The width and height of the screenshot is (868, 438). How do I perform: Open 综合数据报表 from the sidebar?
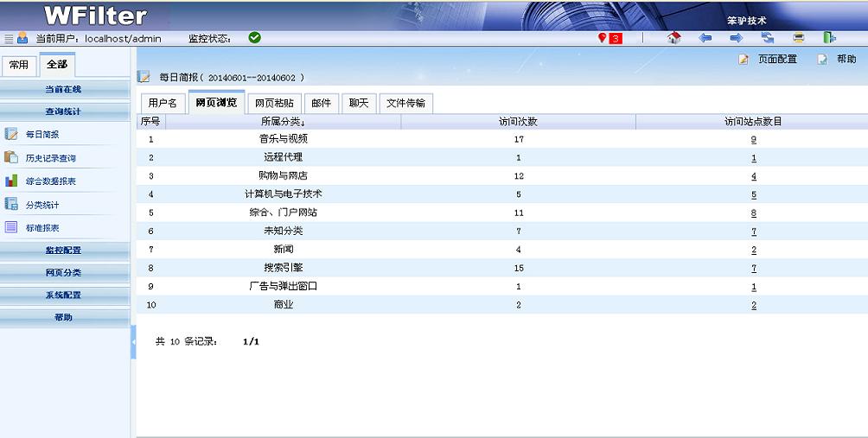(x=50, y=181)
